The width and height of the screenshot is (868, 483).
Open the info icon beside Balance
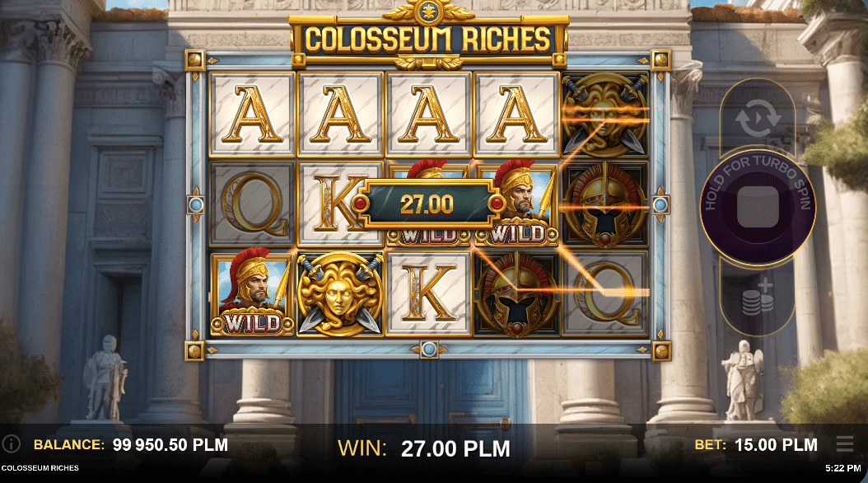[11, 443]
